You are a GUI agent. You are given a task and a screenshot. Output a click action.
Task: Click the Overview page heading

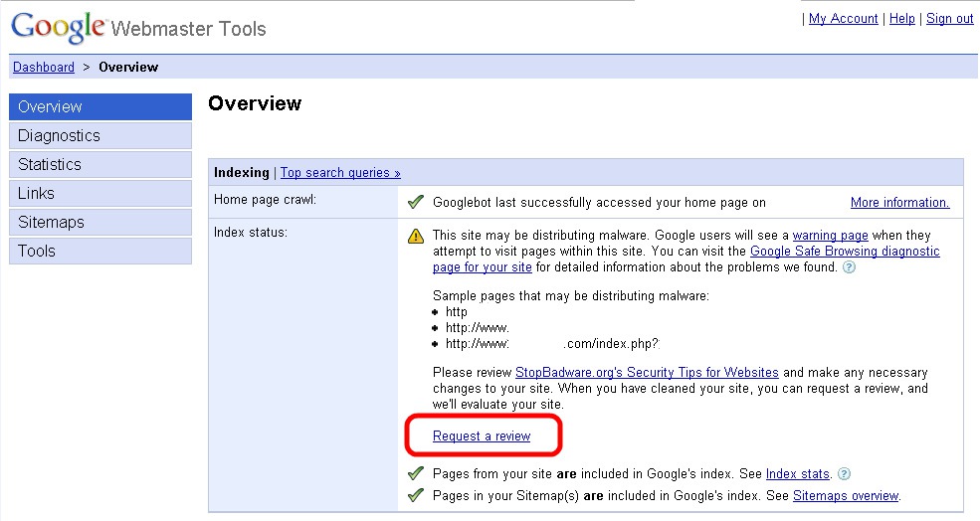(255, 103)
